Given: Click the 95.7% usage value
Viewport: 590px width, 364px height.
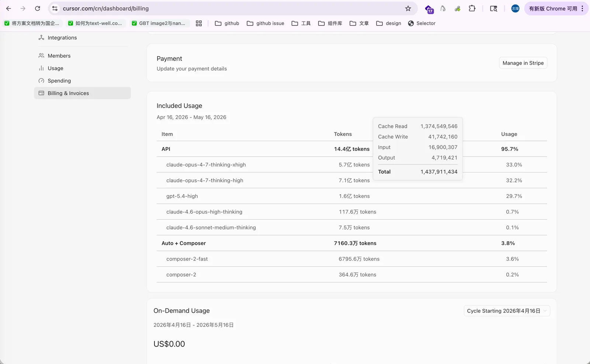Looking at the screenshot, I should pyautogui.click(x=510, y=149).
